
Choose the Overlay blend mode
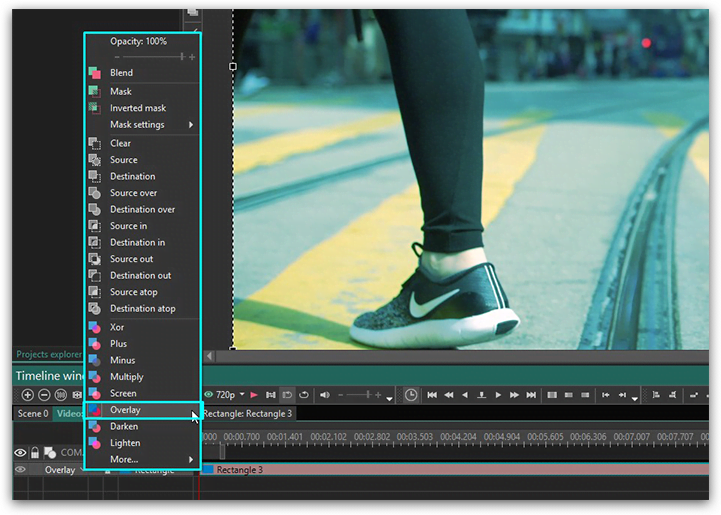143,410
